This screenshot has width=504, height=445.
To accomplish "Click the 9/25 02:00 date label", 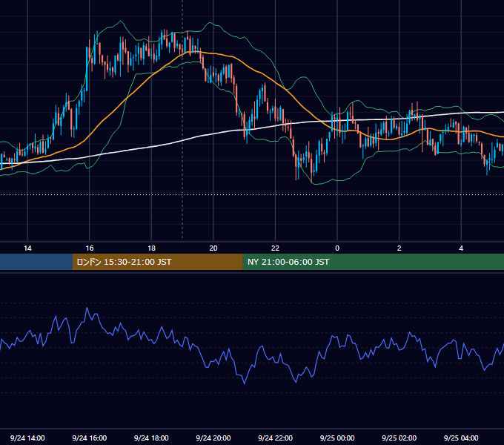I will [399, 438].
